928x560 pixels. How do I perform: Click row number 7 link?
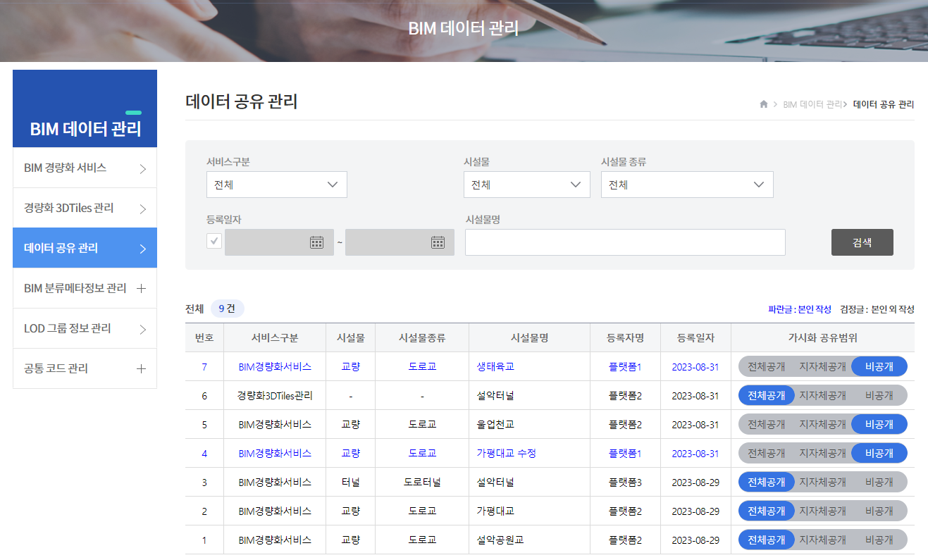204,366
